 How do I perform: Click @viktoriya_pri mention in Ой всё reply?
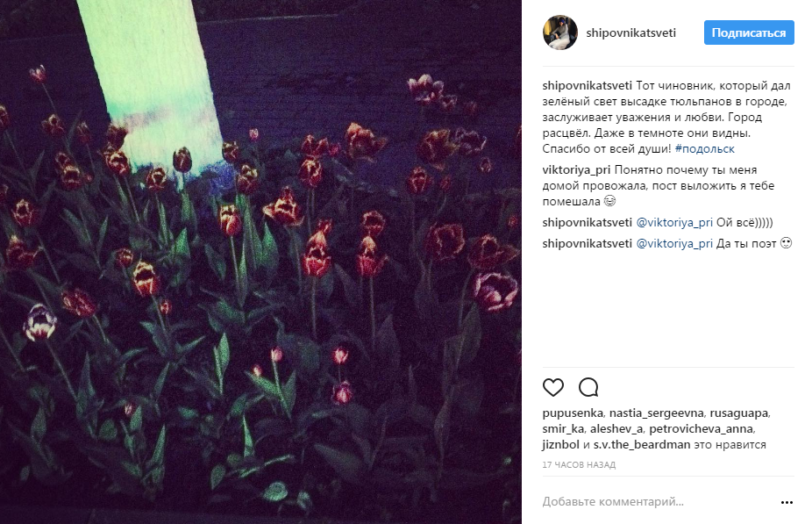click(673, 222)
